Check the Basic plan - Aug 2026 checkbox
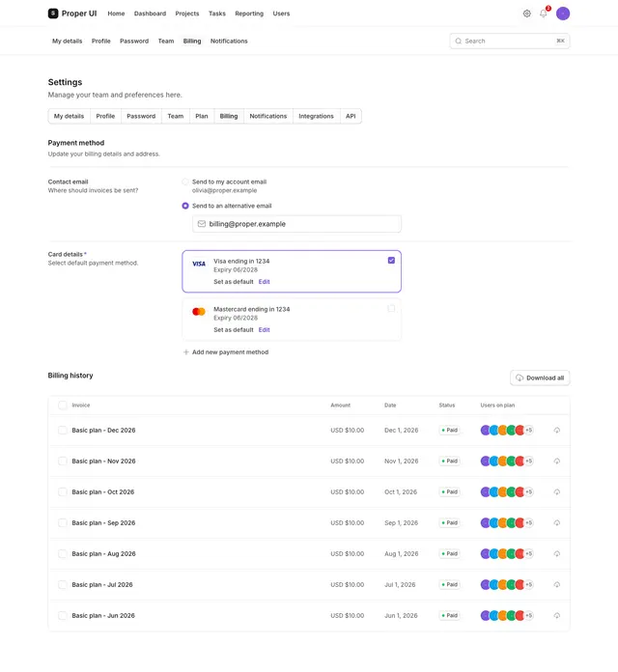Viewport: 618px width, 672px height. click(63, 553)
